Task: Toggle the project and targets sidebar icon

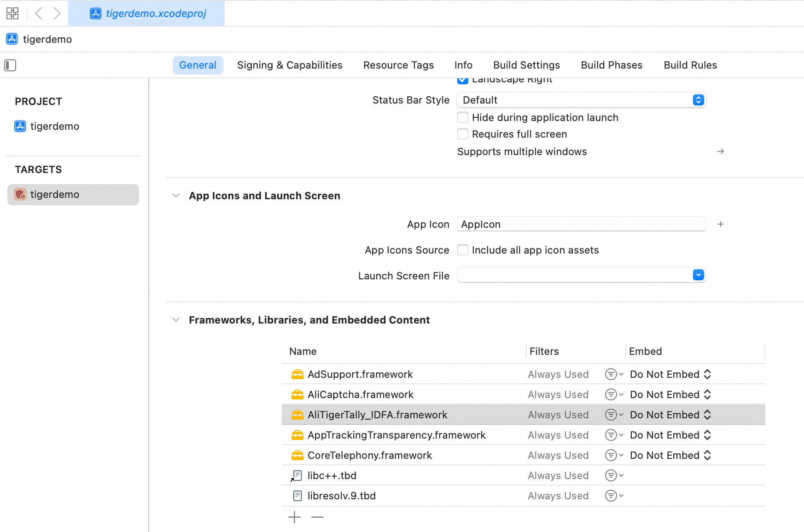Action: pos(10,65)
